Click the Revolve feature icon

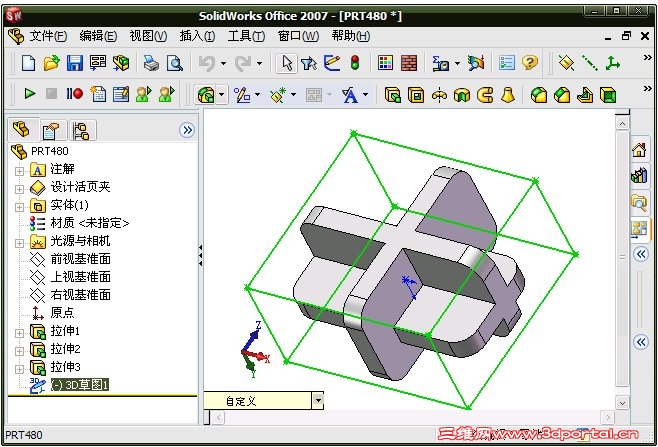click(x=439, y=95)
